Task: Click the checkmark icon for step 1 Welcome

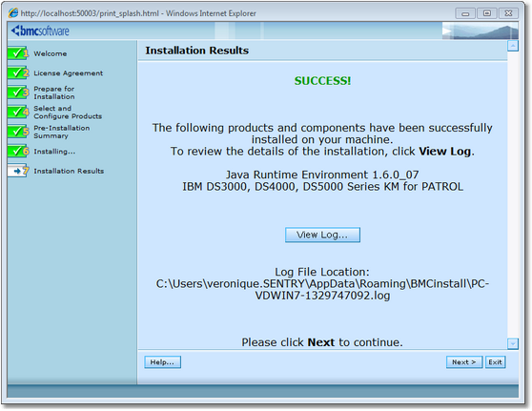Action: pos(18,53)
